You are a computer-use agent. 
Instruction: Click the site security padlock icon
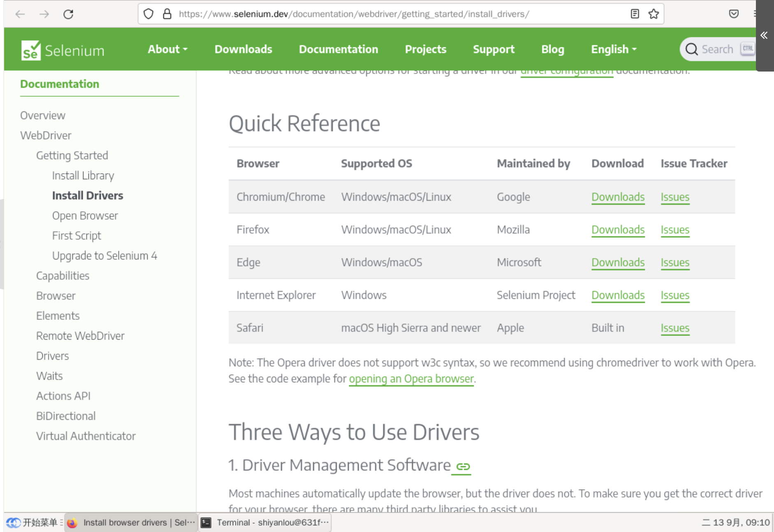click(167, 14)
